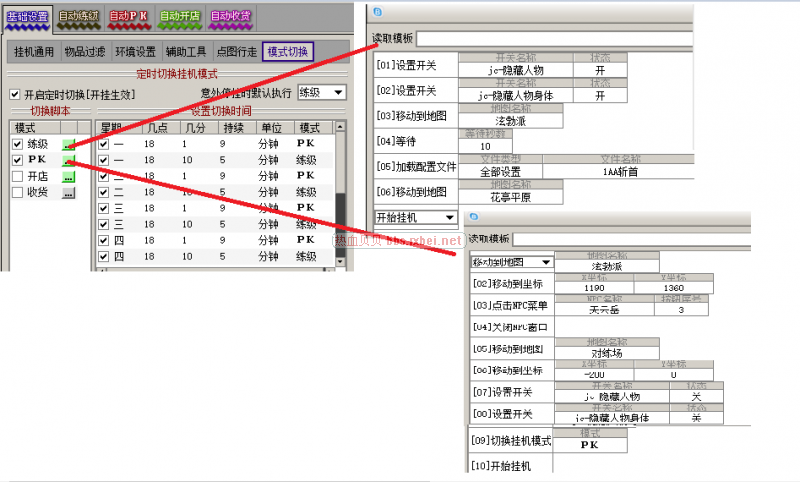Image resolution: width=800 pixels, height=482 pixels.
Task: Select the 模式切换 tab
Action: tap(290, 51)
